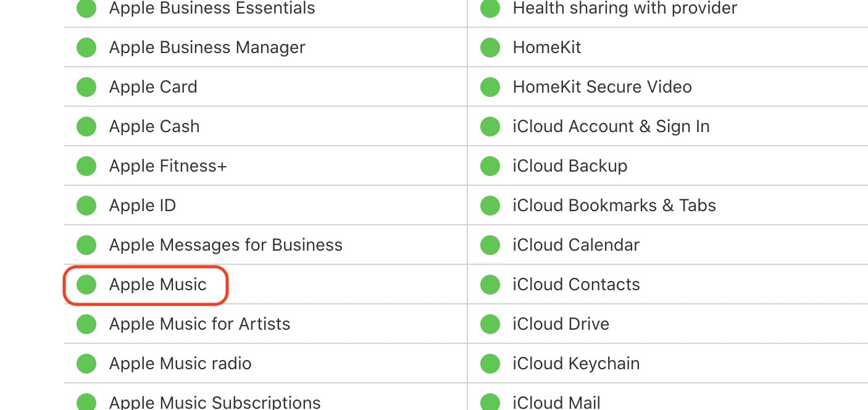The width and height of the screenshot is (868, 410).
Task: Click status dot beside iCloud Drive
Action: pos(490,324)
